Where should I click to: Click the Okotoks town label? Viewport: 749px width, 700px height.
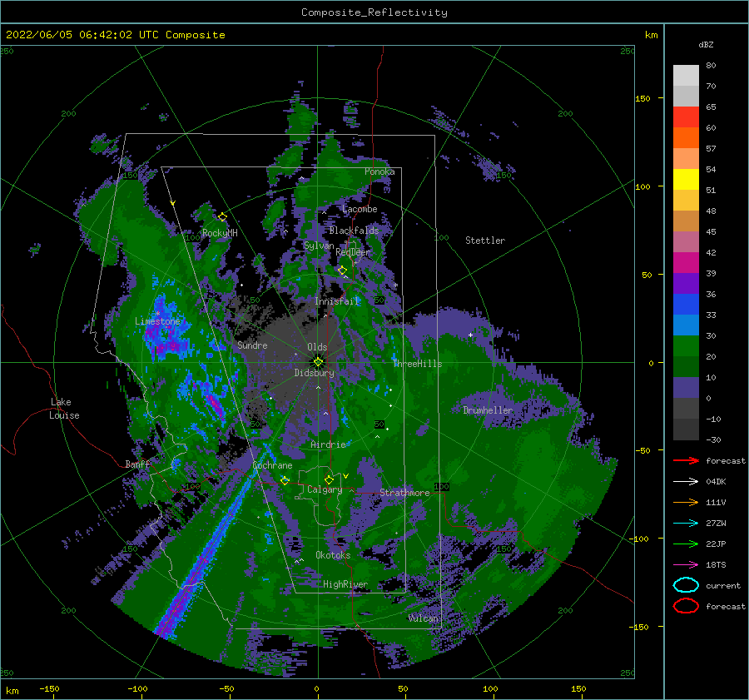333,554
